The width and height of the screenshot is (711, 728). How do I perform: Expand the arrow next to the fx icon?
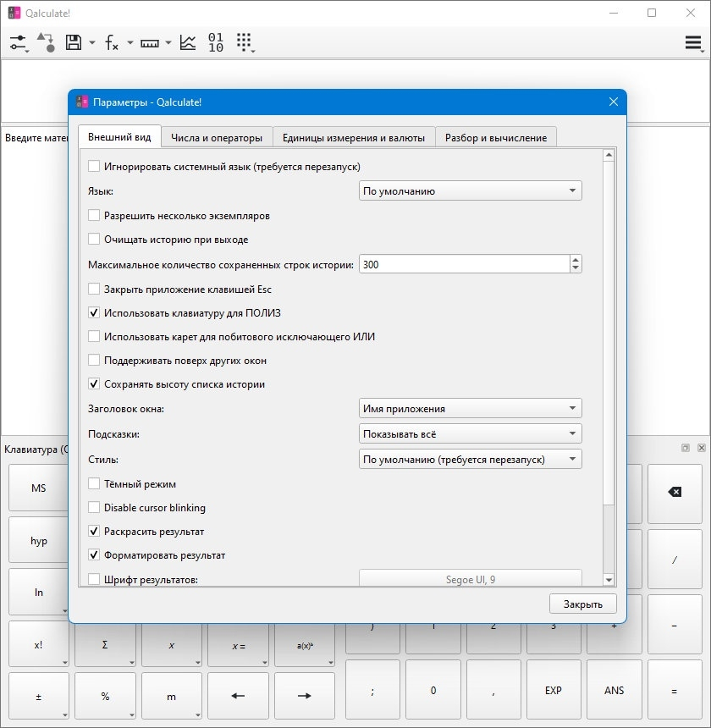pos(130,43)
